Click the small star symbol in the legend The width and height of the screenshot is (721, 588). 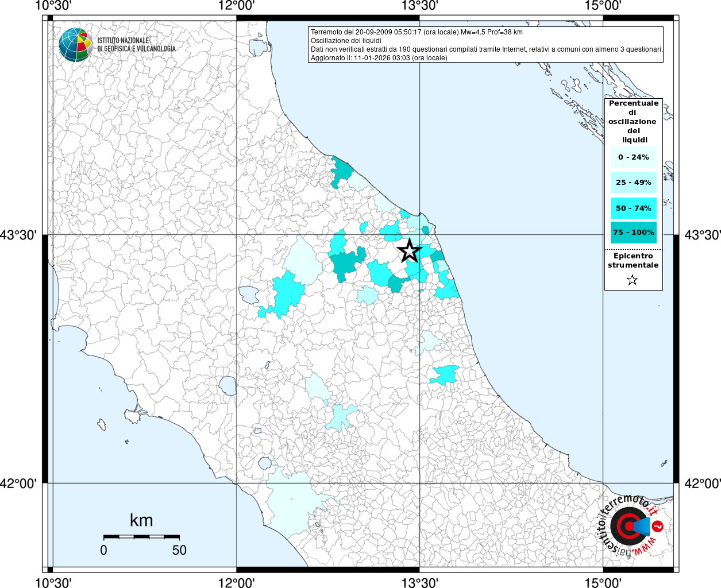tap(633, 280)
